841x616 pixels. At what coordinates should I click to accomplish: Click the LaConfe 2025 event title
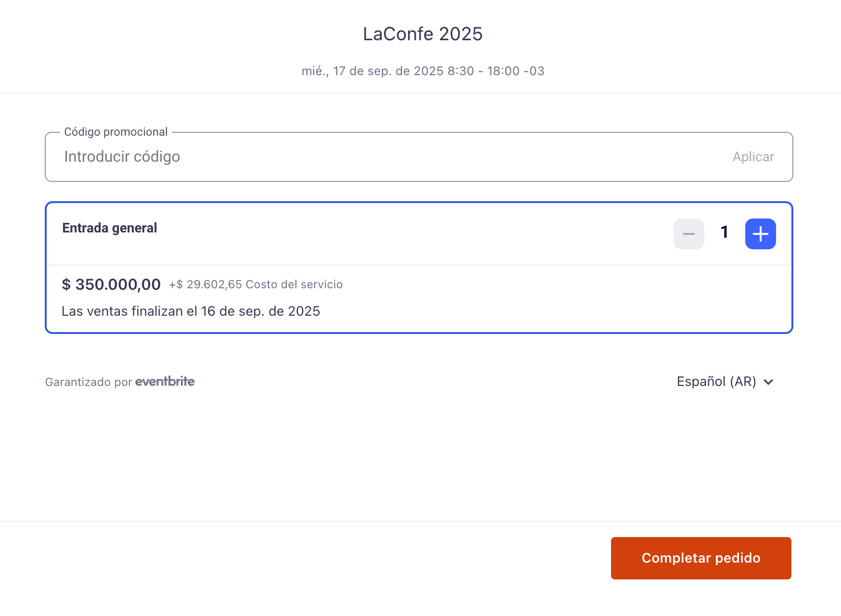pos(423,34)
